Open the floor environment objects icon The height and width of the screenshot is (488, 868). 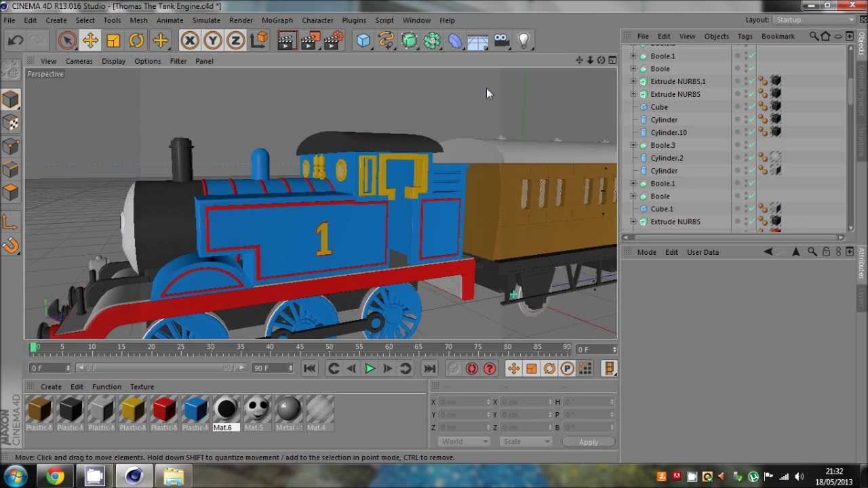coord(478,41)
